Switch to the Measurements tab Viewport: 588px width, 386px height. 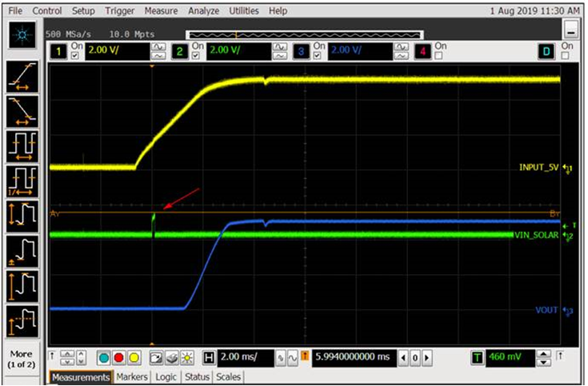tap(81, 377)
